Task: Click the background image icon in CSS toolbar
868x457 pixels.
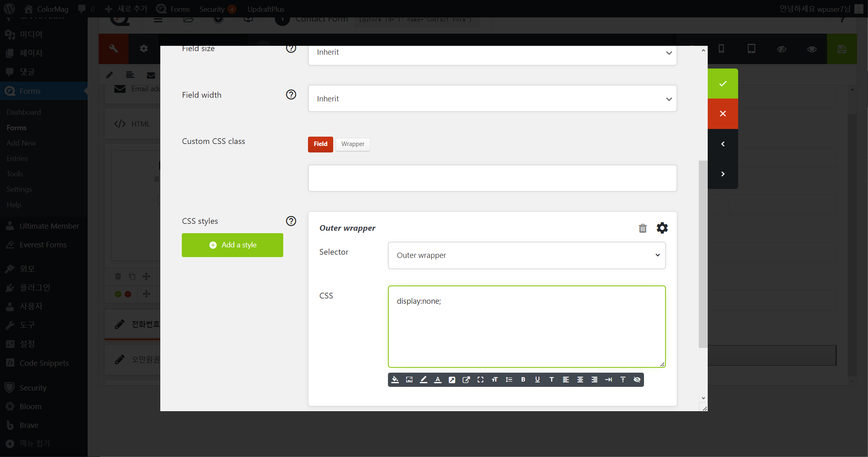Action: (409, 380)
